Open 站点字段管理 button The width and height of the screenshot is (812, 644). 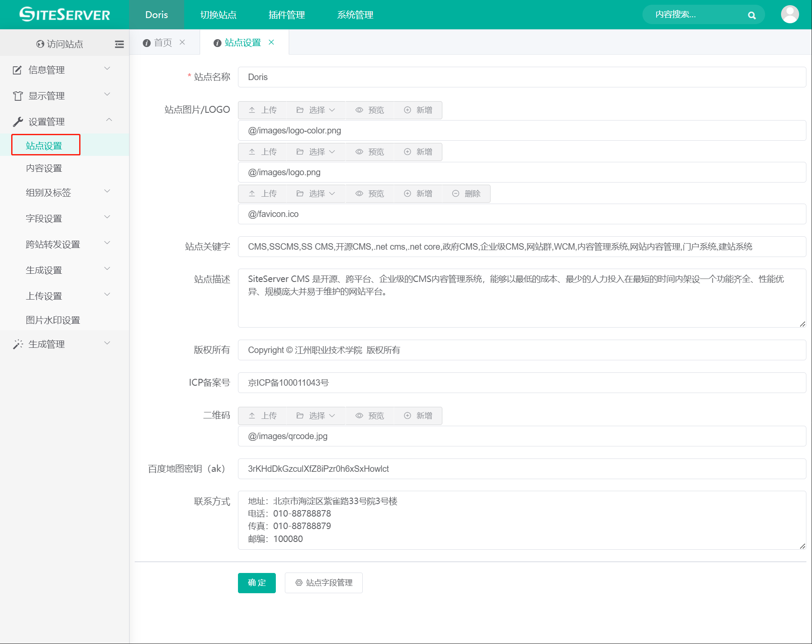pyautogui.click(x=324, y=583)
